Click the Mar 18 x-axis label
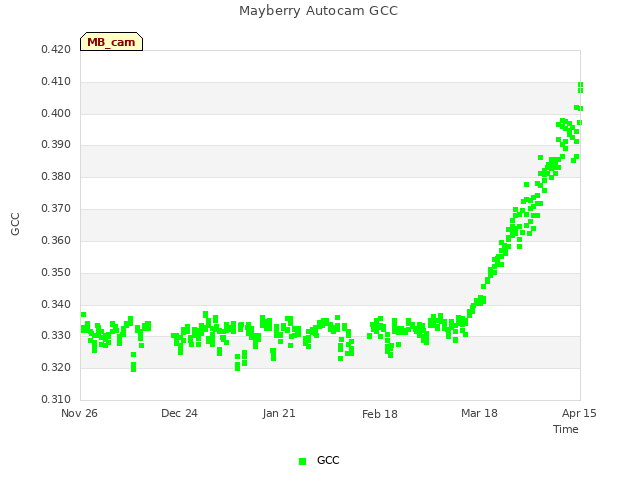This screenshot has height=480, width=640. [479, 413]
